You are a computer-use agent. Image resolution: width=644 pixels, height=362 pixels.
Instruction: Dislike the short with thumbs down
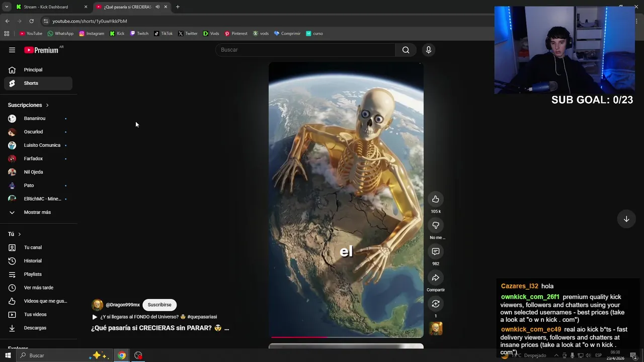point(436,225)
